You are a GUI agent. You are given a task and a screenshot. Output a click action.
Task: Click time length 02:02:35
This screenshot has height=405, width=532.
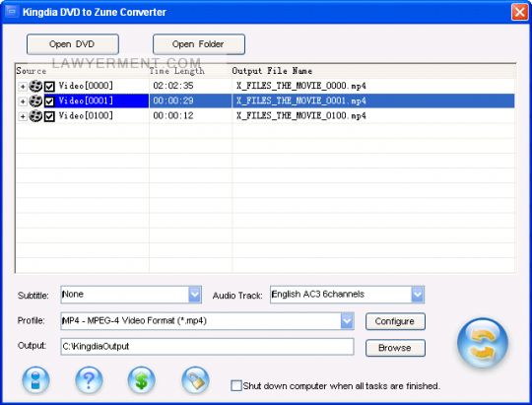click(173, 86)
